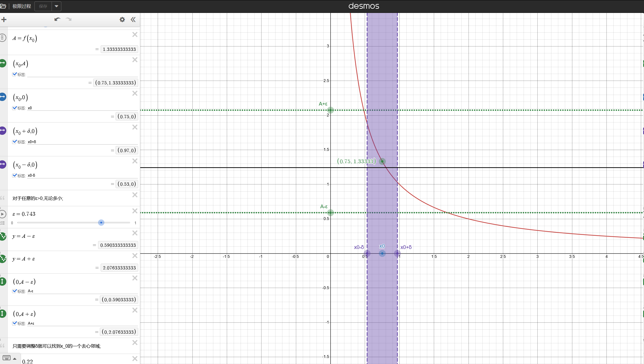Open the save options dropdown arrow
Screen dimensions: 644x364
coord(56,6)
